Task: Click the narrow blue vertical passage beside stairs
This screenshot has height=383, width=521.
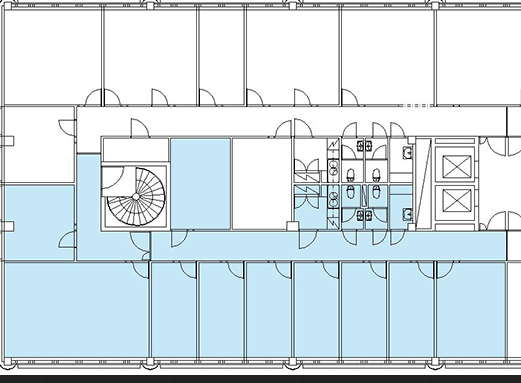Action: pos(88,207)
